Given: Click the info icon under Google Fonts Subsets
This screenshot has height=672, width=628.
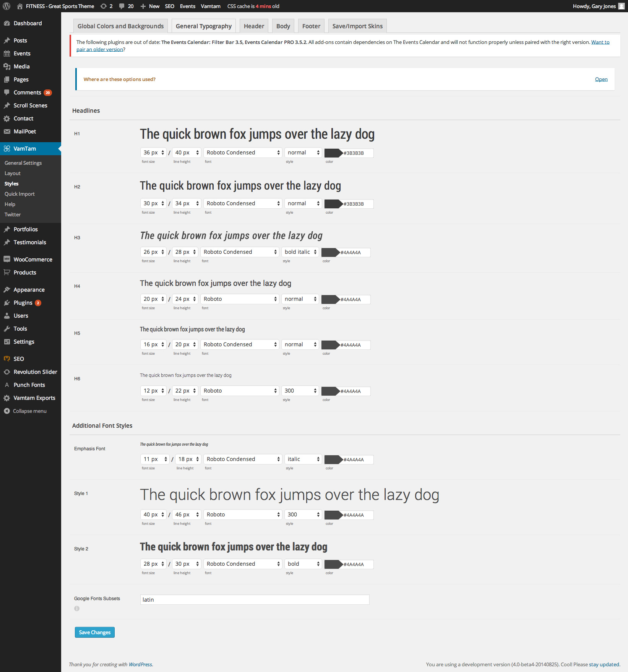Looking at the screenshot, I should [x=77, y=609].
